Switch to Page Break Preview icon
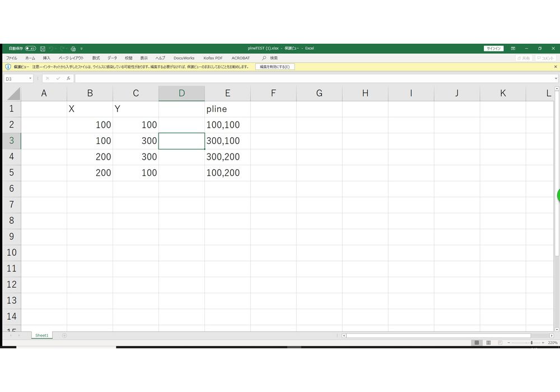 point(500,342)
